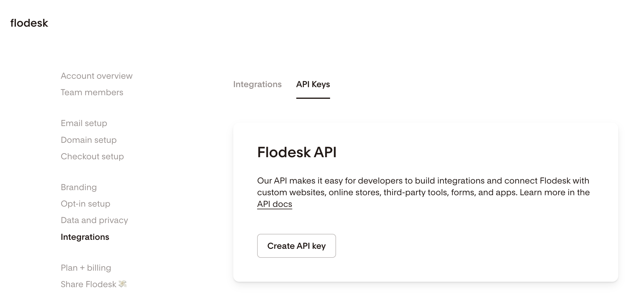The height and width of the screenshot is (306, 644).
Task: Click the Share Flodesk sidebar link
Action: (88, 284)
